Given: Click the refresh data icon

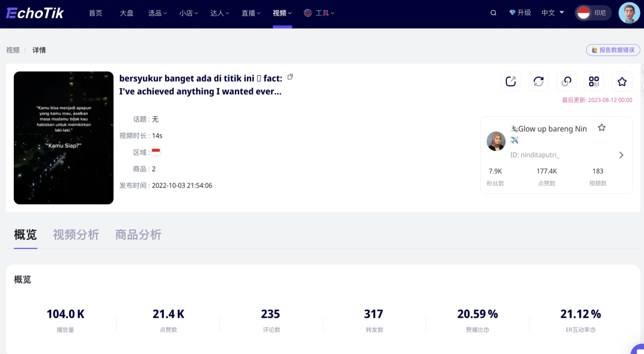Looking at the screenshot, I should tap(538, 82).
